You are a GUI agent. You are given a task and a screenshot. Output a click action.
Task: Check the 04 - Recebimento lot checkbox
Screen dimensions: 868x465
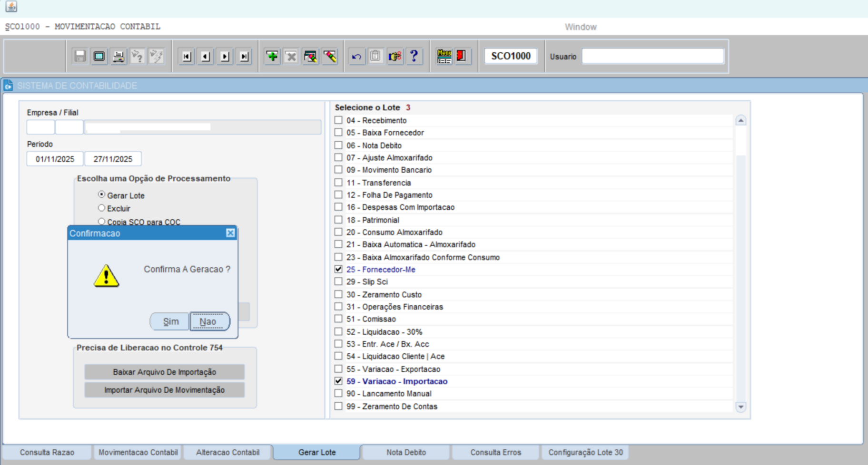pos(338,120)
